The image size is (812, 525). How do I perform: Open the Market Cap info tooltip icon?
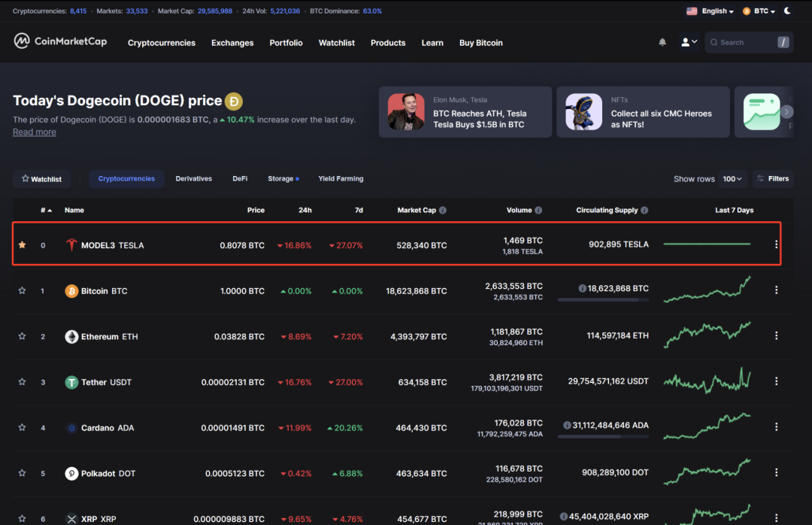coord(443,210)
